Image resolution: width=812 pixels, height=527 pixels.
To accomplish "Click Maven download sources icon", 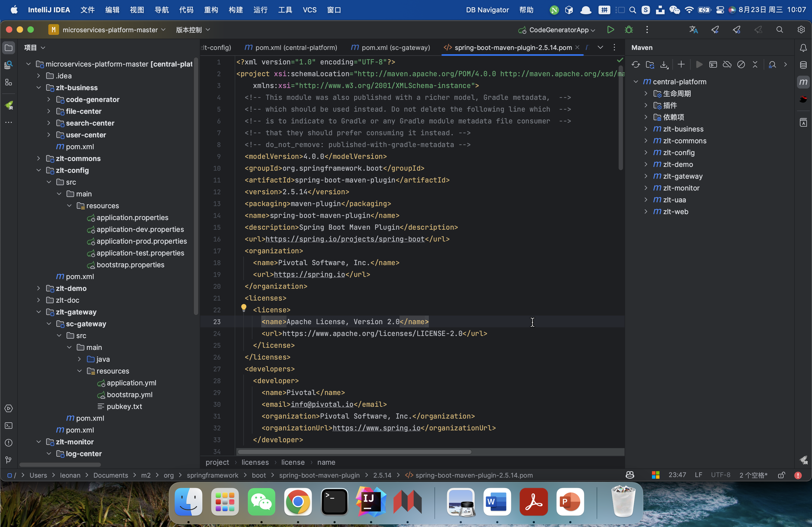I will coord(664,64).
